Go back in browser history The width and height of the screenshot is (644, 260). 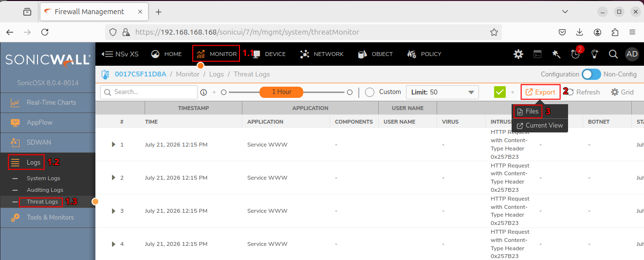[10, 32]
